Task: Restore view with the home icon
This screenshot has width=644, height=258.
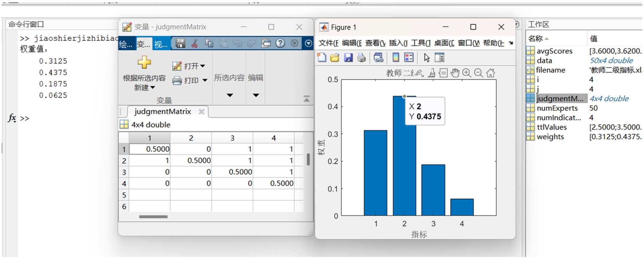Action: click(x=490, y=73)
